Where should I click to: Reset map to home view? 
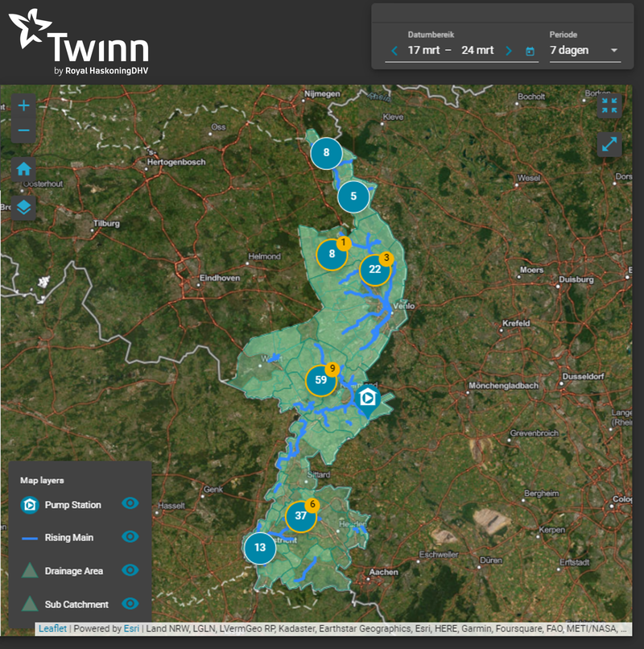click(x=23, y=169)
